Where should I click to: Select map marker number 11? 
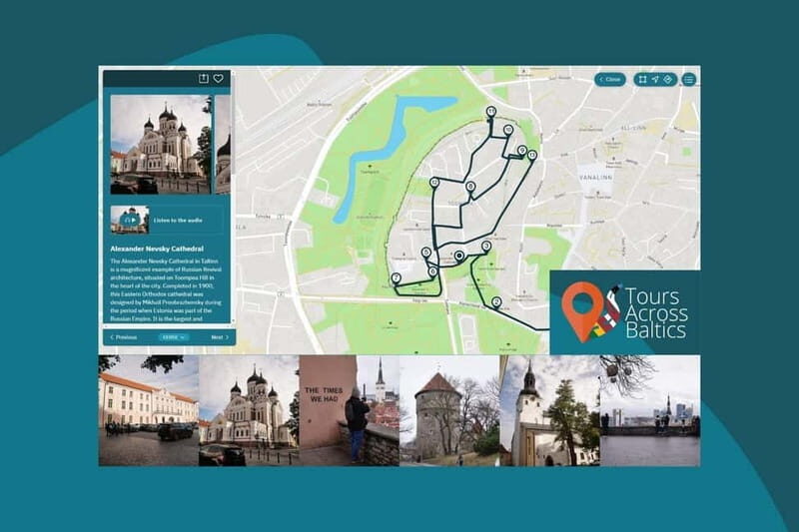point(490,111)
